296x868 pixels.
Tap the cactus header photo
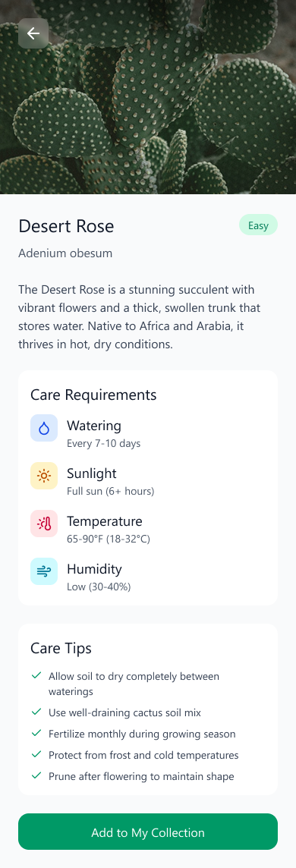point(148,97)
